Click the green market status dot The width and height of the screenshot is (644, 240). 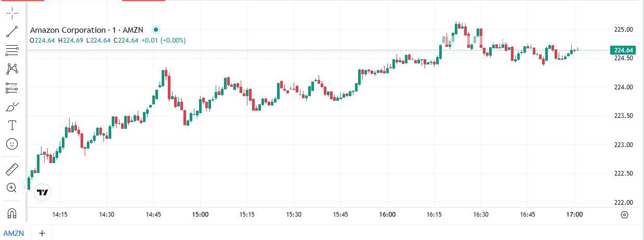click(155, 30)
